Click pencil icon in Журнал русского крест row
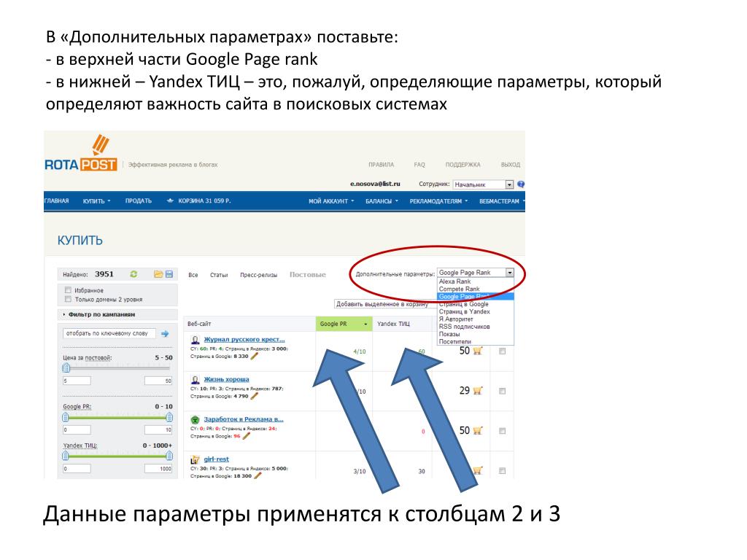The width and height of the screenshot is (747, 560). (x=255, y=356)
